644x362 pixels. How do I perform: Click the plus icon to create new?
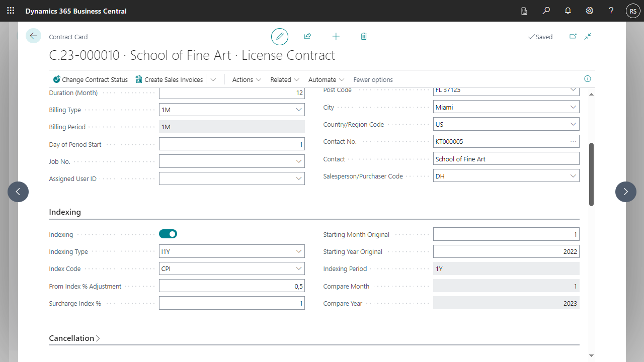point(336,36)
